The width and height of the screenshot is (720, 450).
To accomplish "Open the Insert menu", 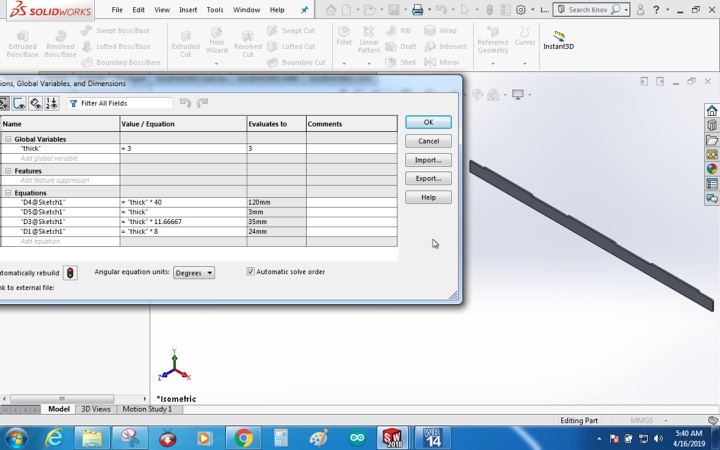I will click(x=188, y=10).
